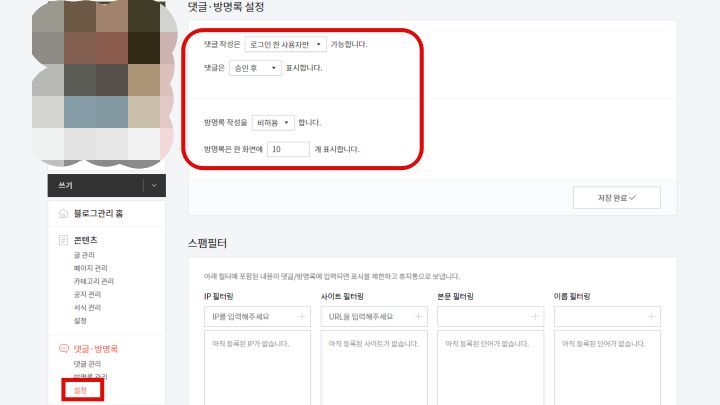The width and height of the screenshot is (720, 405).
Task: Go to 글 관리
Action: tap(84, 255)
